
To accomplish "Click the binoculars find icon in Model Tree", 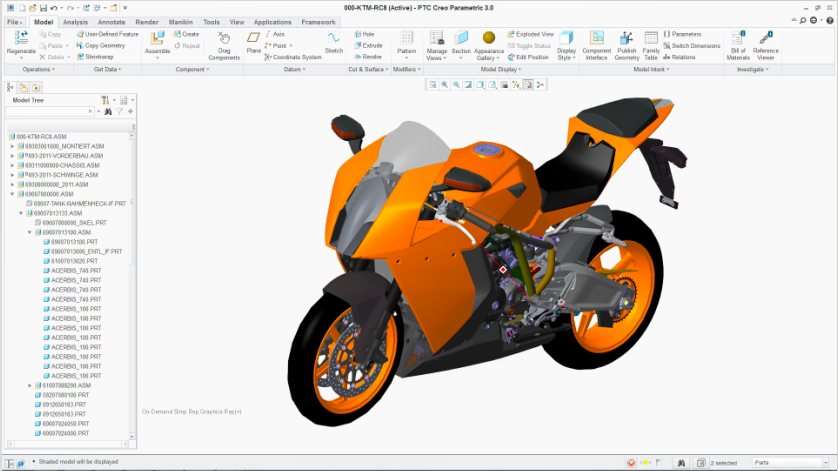I will (x=108, y=111).
